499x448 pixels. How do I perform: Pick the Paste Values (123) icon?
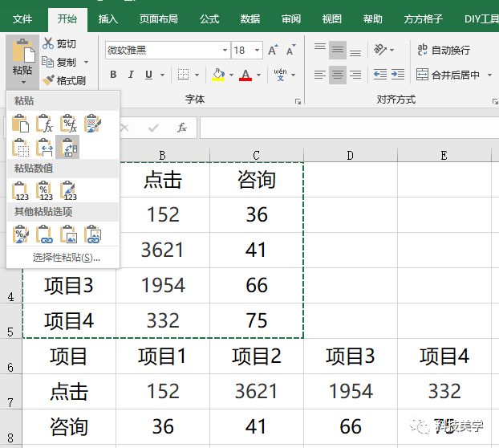[x=21, y=191]
